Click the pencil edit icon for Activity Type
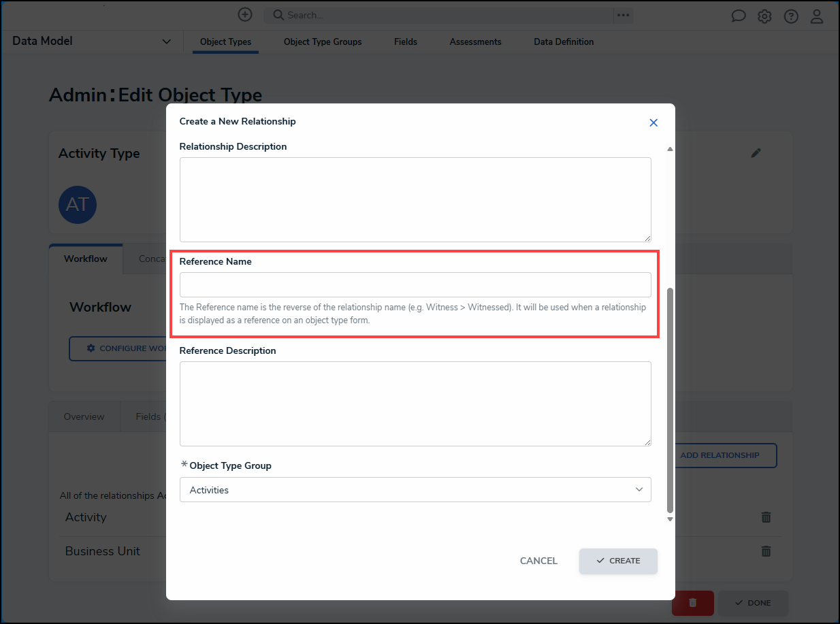840x624 pixels. click(756, 153)
